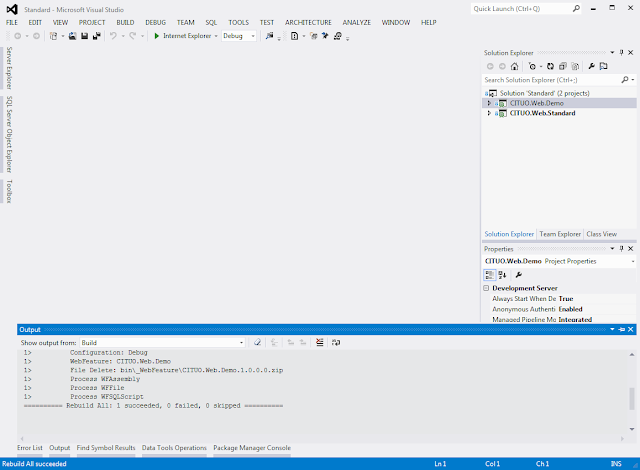
Task: Click Anonymous Authentication Enabled value
Action: click(570, 309)
